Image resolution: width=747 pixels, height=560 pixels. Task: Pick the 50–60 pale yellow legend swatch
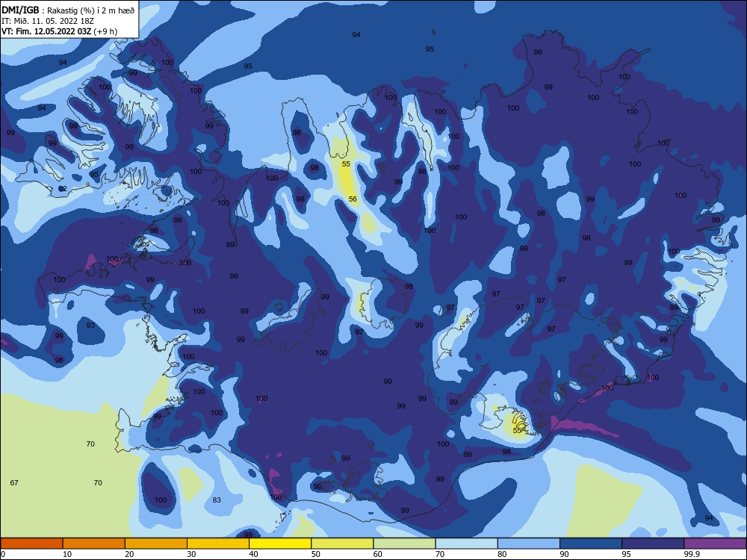342,544
